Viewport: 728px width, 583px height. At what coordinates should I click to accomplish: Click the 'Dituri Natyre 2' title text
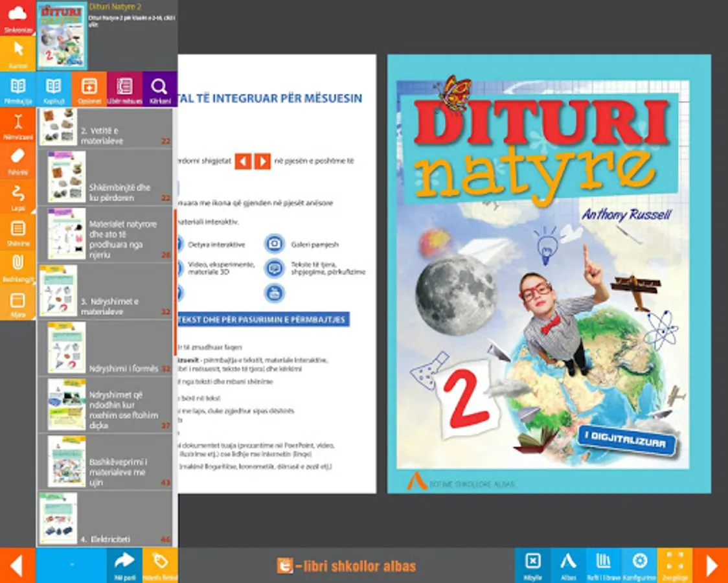click(115, 7)
